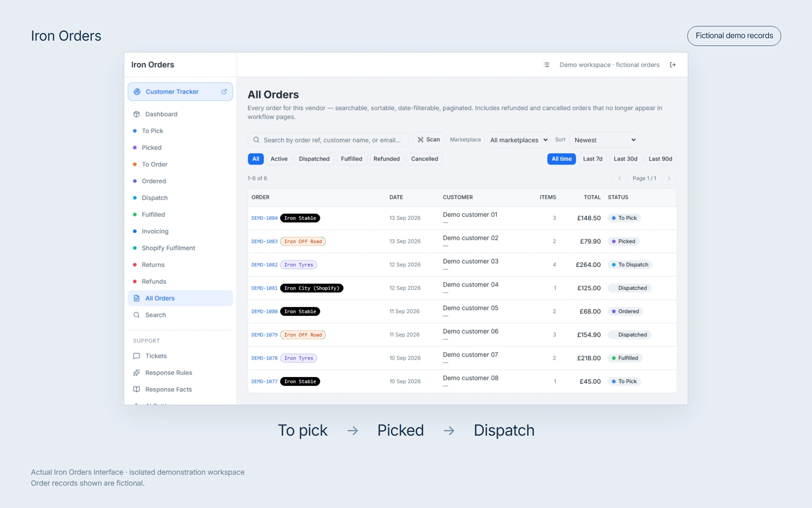Click the sidebar Search magnifier icon

pos(137,315)
